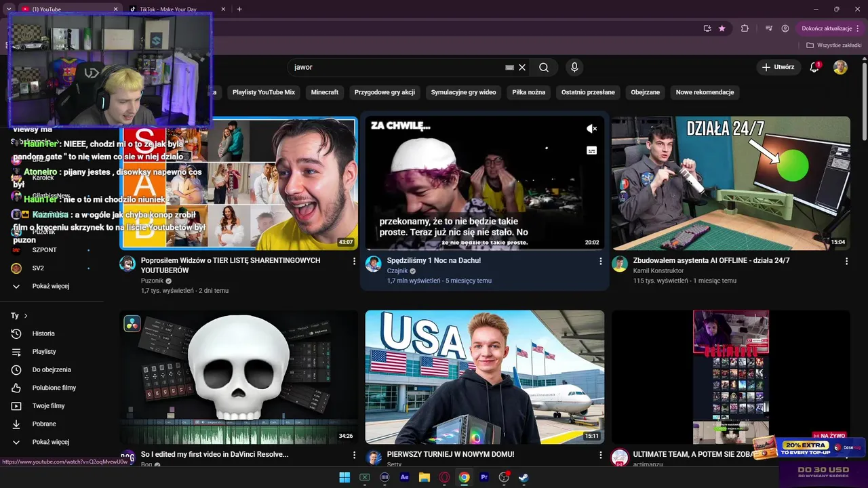Start voice search with the microphone

click(574, 67)
